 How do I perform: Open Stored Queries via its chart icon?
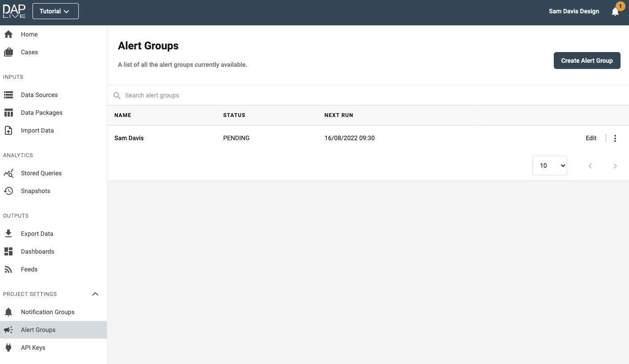pos(8,173)
